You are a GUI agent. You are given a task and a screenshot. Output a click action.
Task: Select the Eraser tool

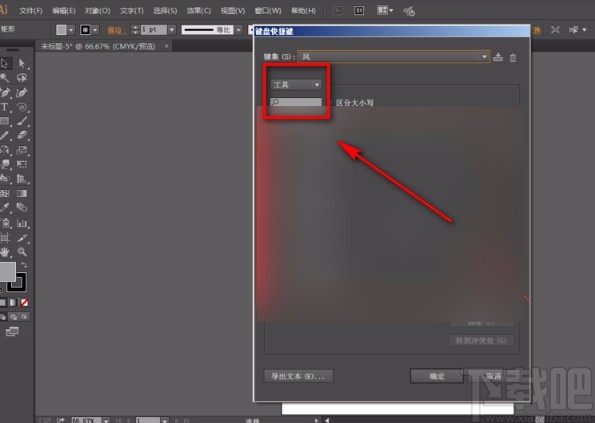tap(22, 136)
